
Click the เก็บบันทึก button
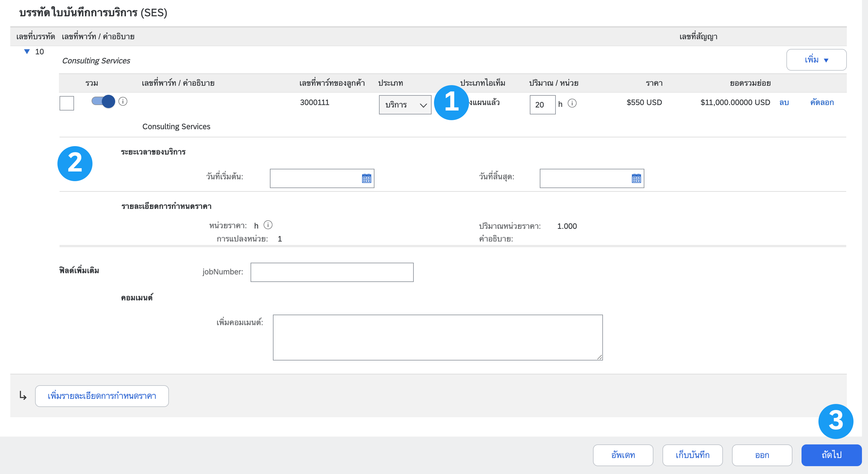click(692, 455)
